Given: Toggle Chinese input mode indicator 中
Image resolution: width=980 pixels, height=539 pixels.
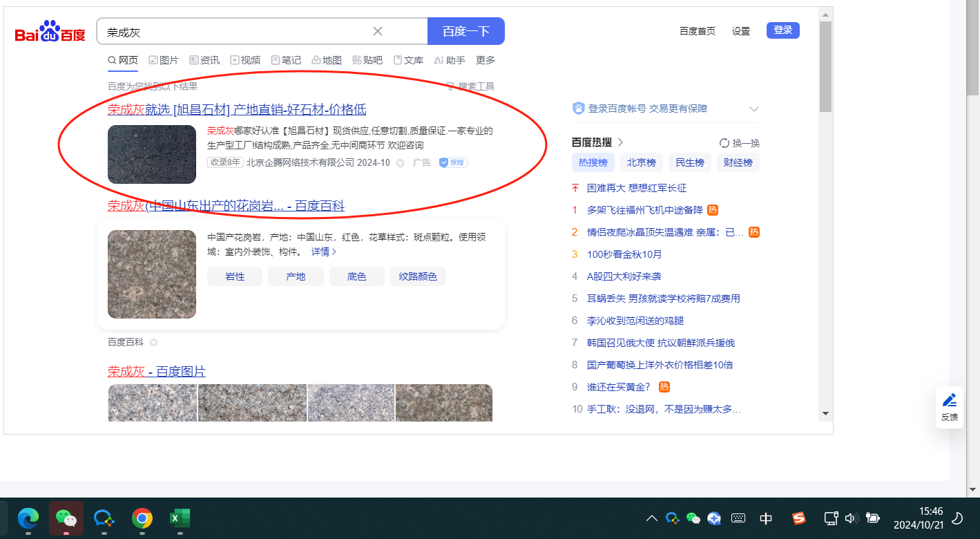Looking at the screenshot, I should tap(766, 518).
